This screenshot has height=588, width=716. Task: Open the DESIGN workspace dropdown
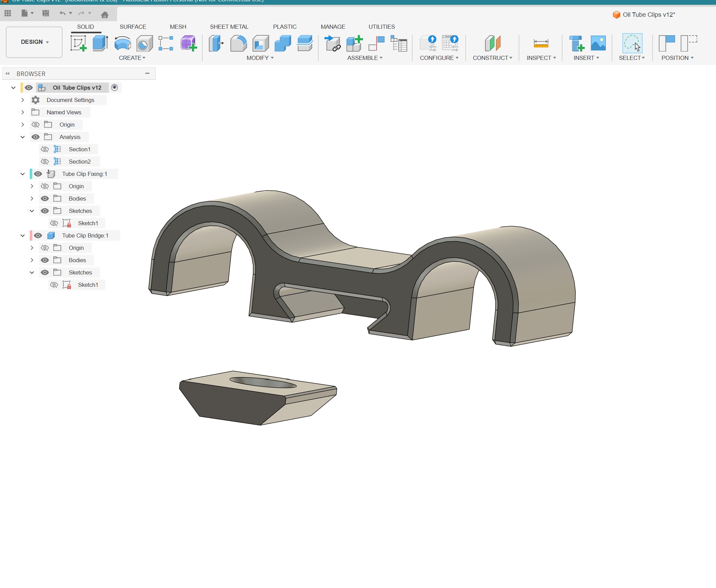34,42
